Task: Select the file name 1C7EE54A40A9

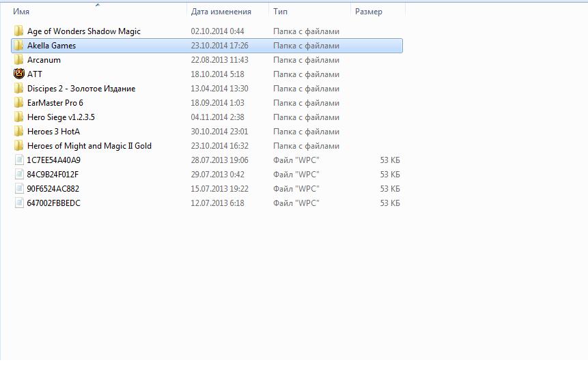Action: point(53,160)
